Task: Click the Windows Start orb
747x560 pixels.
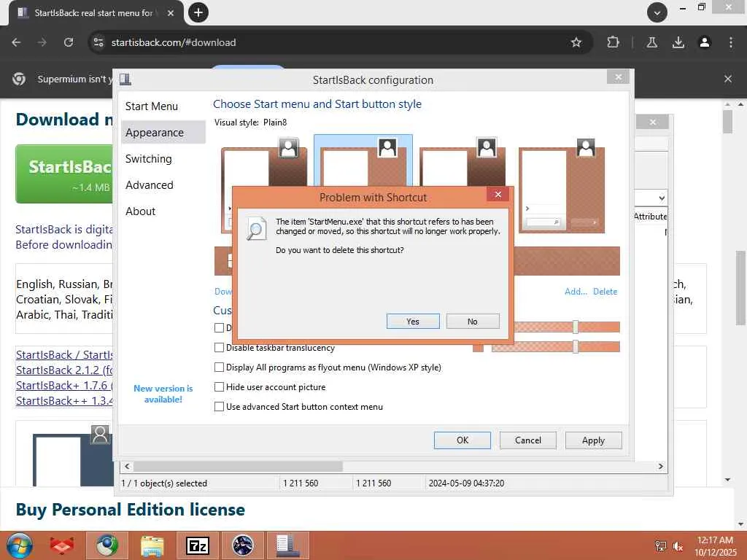Action: [20, 545]
